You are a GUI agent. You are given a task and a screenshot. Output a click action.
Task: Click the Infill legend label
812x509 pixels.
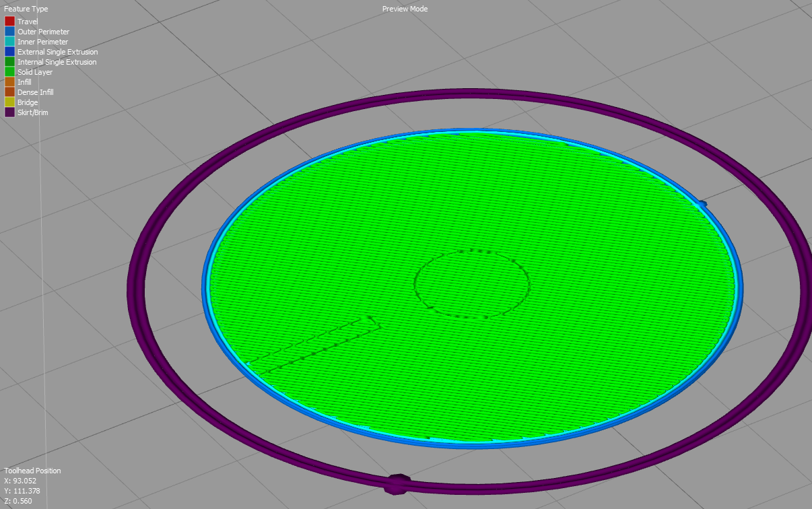[x=24, y=82]
